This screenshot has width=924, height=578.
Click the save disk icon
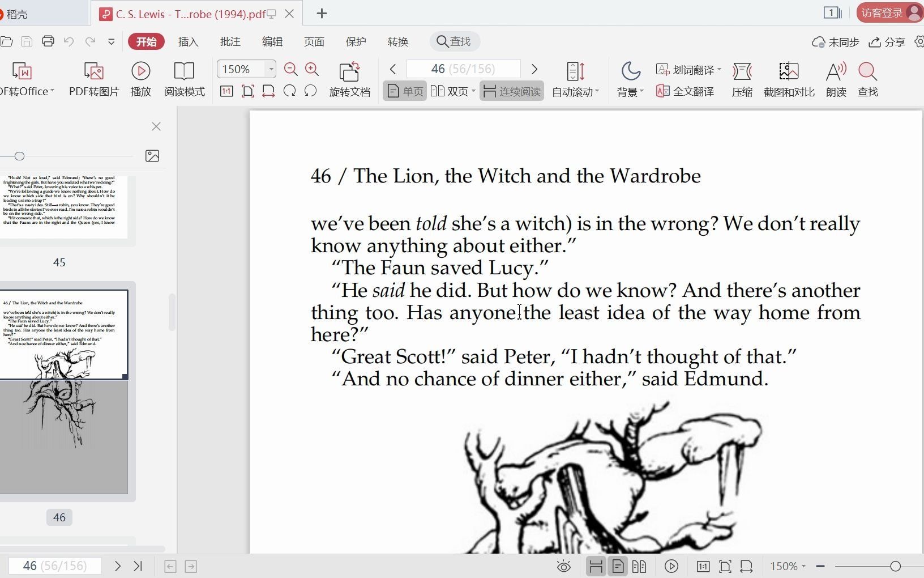pyautogui.click(x=27, y=41)
